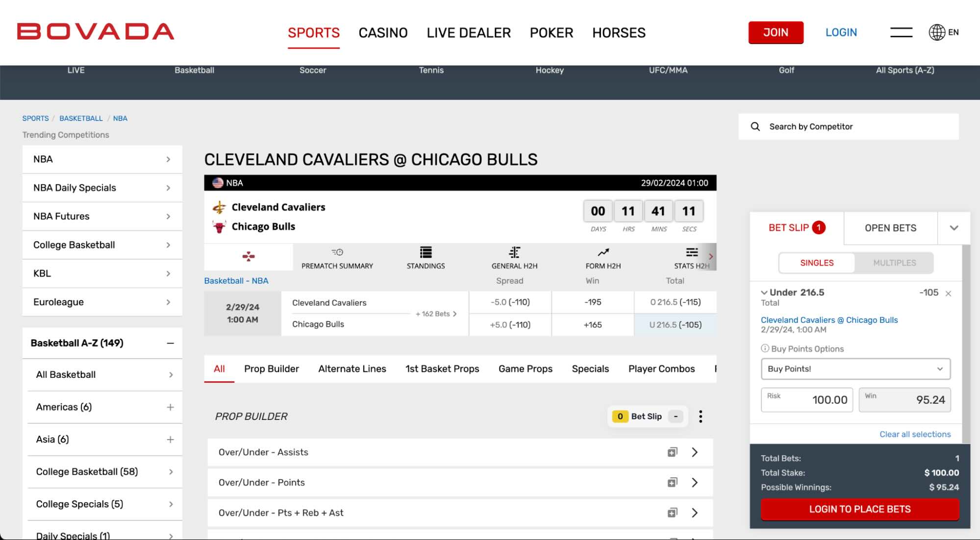980x540 pixels.
Task: Select the Prematch Summary icon
Action: (337, 252)
